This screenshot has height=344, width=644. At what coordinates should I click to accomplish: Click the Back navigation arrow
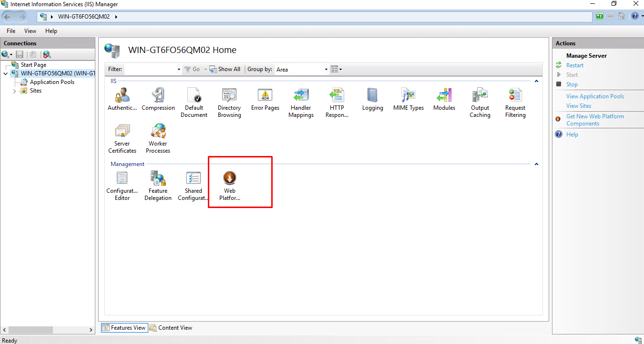tap(7, 17)
